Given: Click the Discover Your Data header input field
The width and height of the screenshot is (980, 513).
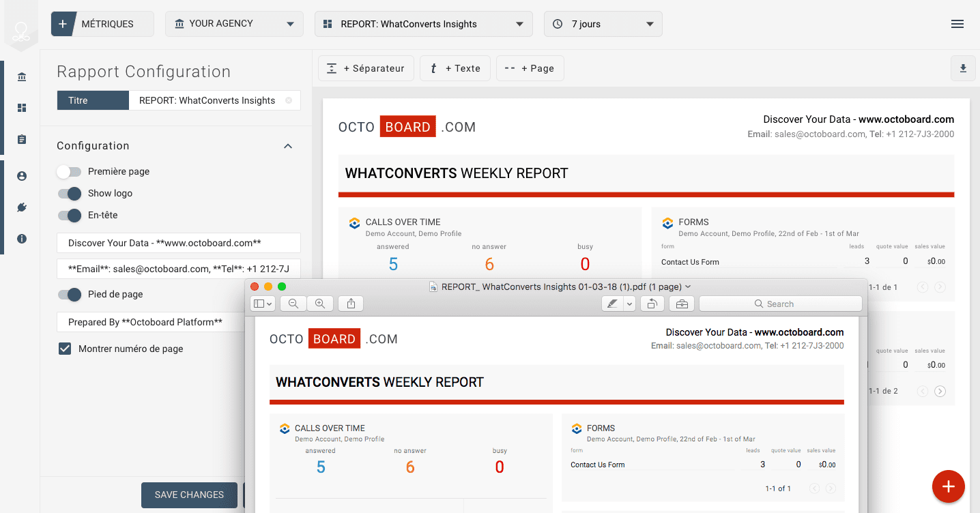Looking at the screenshot, I should point(179,243).
